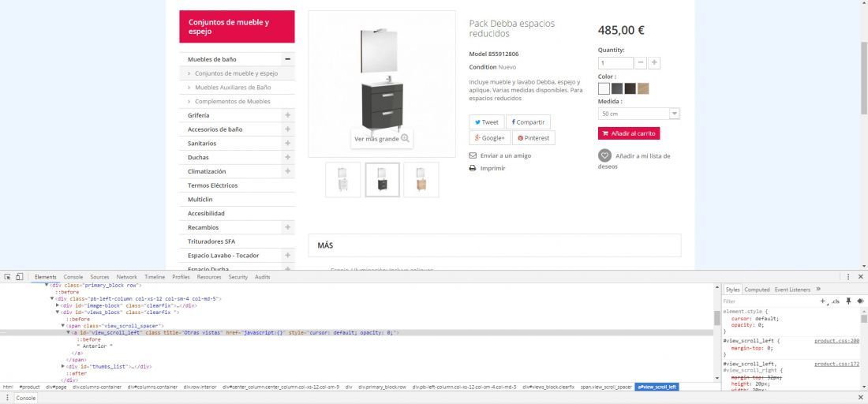Screen dimensions: 868x404
Task: Decrease quantity with the minus stepper
Action: 641,63
